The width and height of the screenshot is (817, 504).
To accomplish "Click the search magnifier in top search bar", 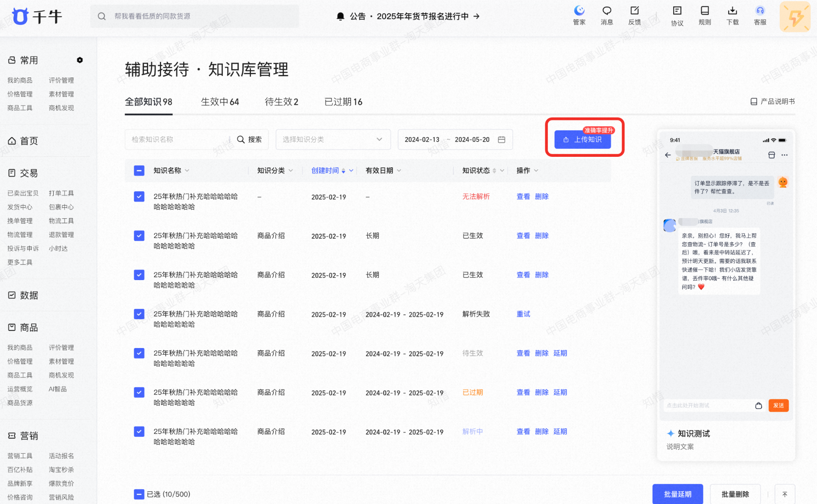I will [x=101, y=16].
